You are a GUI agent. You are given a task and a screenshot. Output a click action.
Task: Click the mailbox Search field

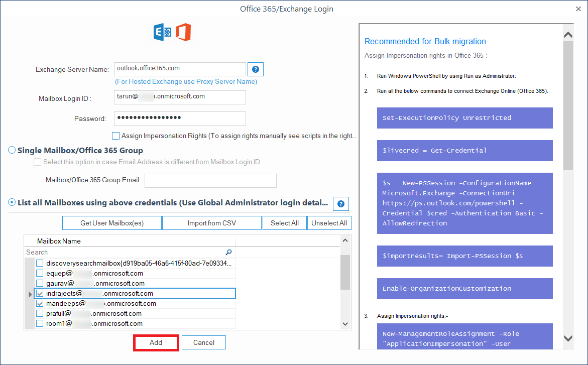coord(130,252)
